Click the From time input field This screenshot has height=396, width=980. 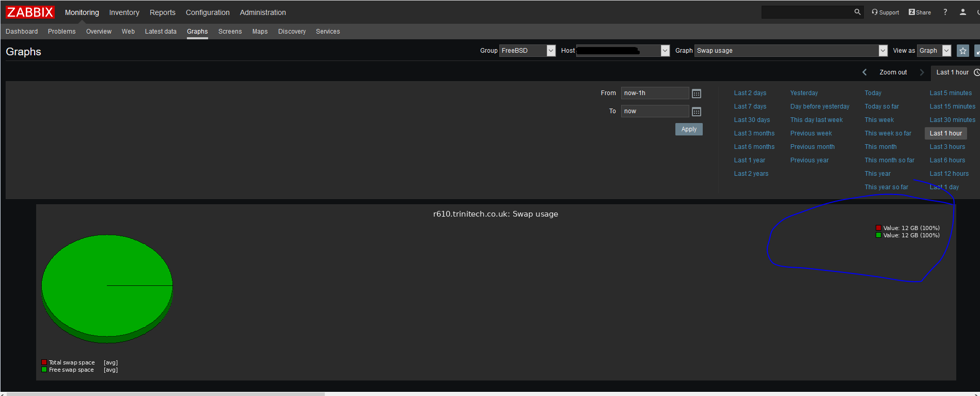[654, 93]
